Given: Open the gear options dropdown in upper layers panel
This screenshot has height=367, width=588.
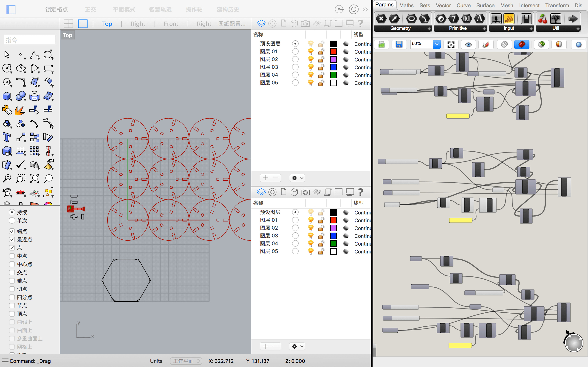Looking at the screenshot, I should pyautogui.click(x=297, y=178).
